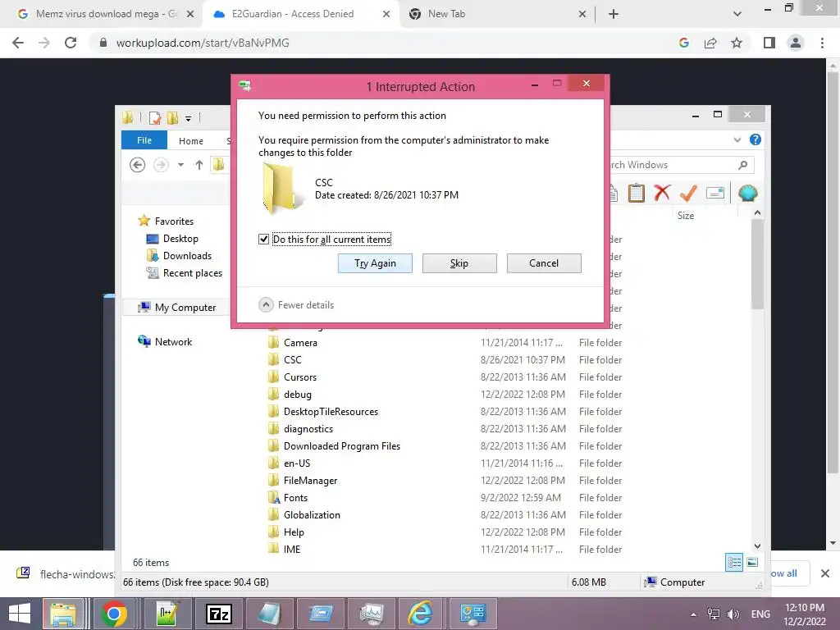This screenshot has height=630, width=840.
Task: Click the magnifier icon in Search Windows box
Action: pos(742,165)
